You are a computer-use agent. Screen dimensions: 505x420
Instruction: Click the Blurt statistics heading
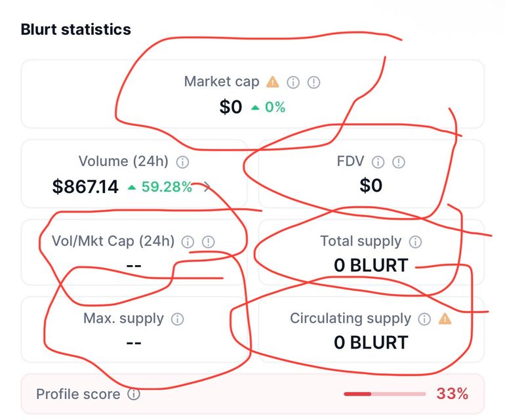click(x=76, y=30)
